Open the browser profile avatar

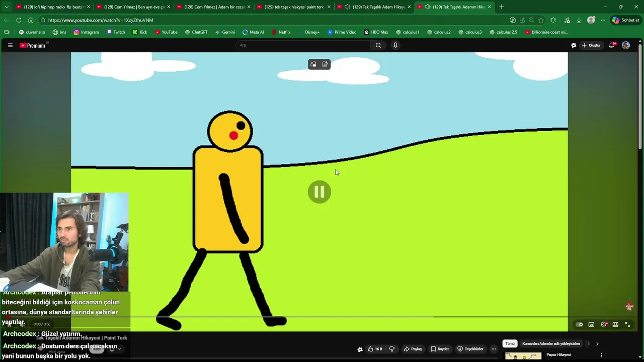click(x=591, y=20)
